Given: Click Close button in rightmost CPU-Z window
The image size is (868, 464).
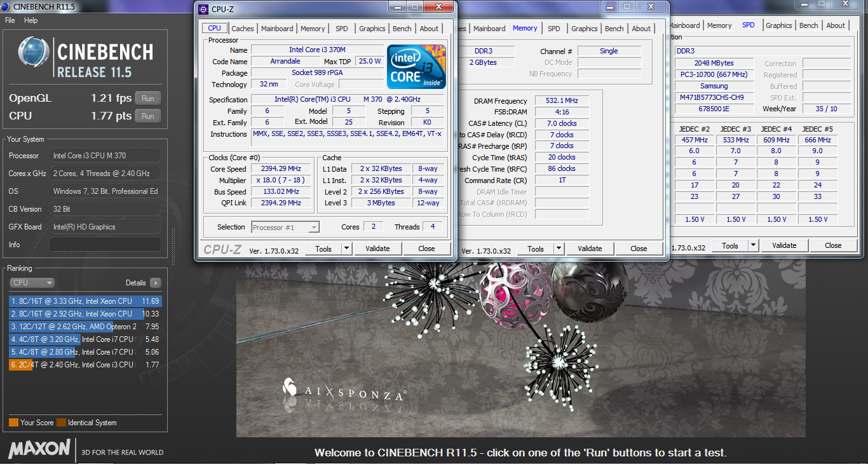Looking at the screenshot, I should click(x=833, y=245).
